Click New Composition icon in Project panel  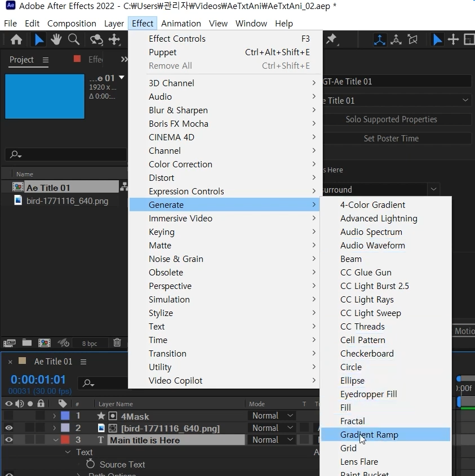[45, 343]
